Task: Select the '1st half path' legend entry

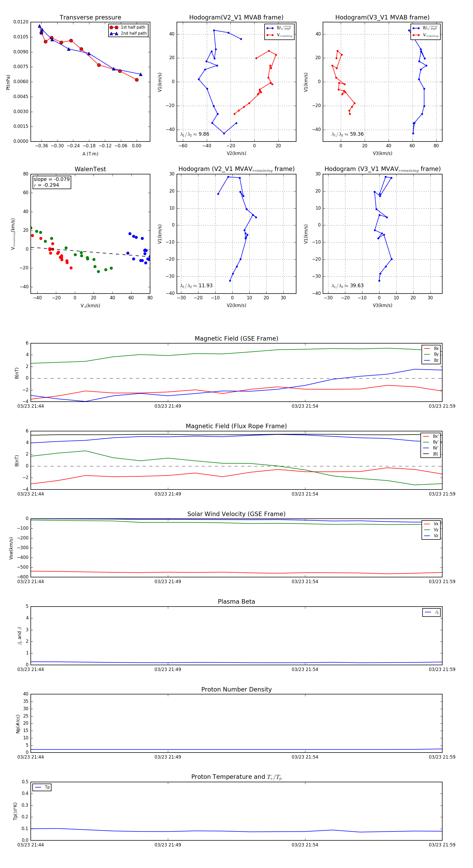Action: click(x=128, y=27)
